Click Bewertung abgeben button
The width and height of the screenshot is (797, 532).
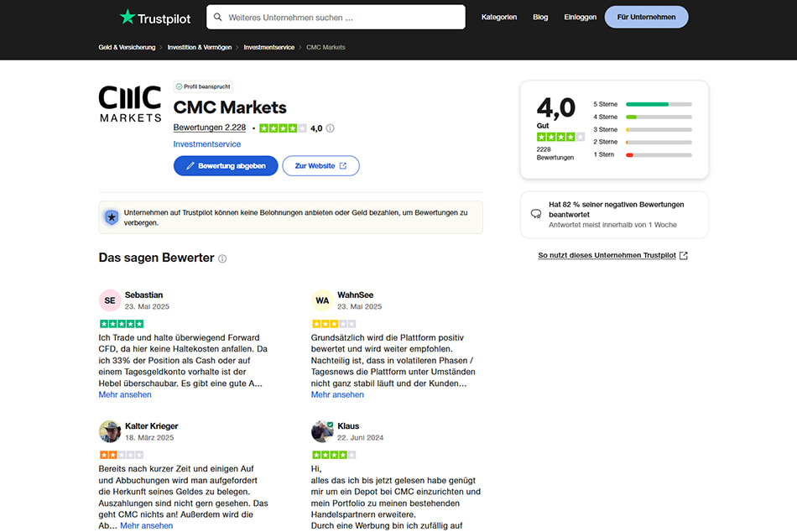226,166
